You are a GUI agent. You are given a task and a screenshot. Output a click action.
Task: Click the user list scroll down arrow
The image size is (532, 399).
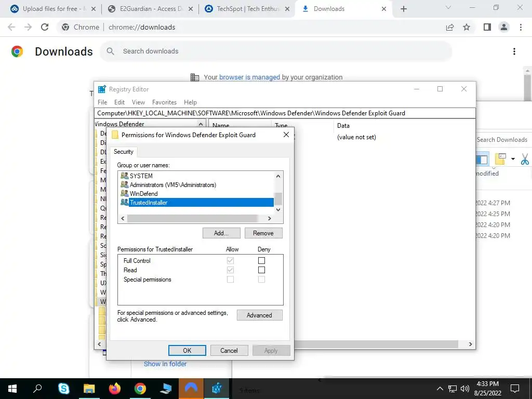pyautogui.click(x=278, y=210)
